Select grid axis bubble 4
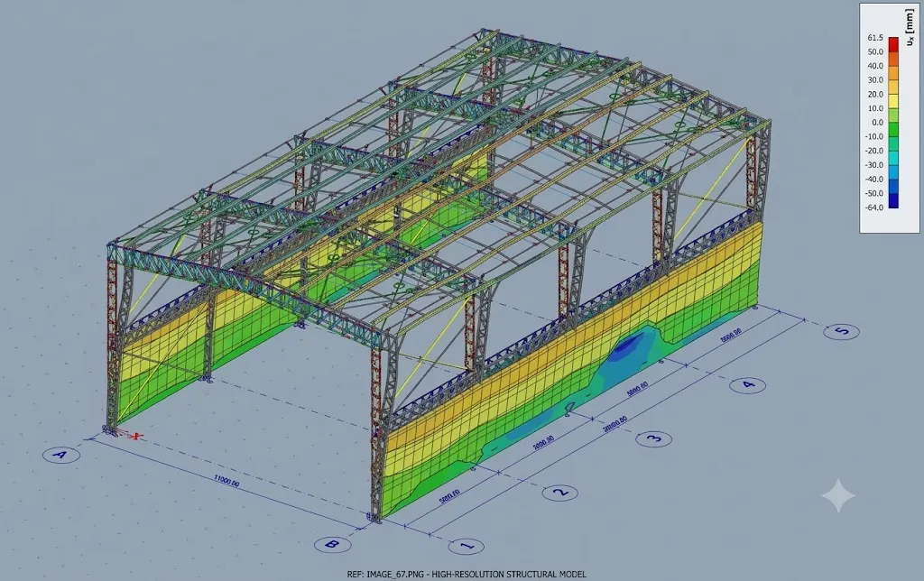Screen dimensions: 924x581 point(748,385)
